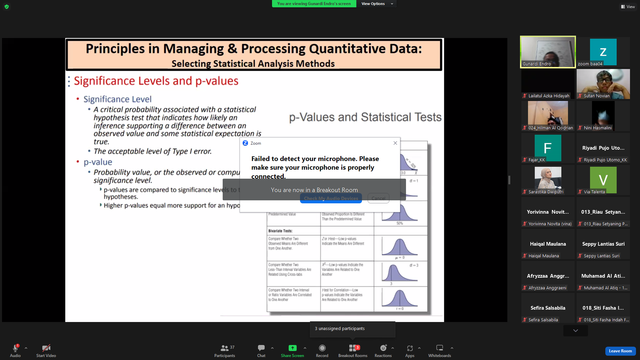The image size is (640, 360).
Task: Select Via Talenta's participant tile
Action: pos(603,180)
